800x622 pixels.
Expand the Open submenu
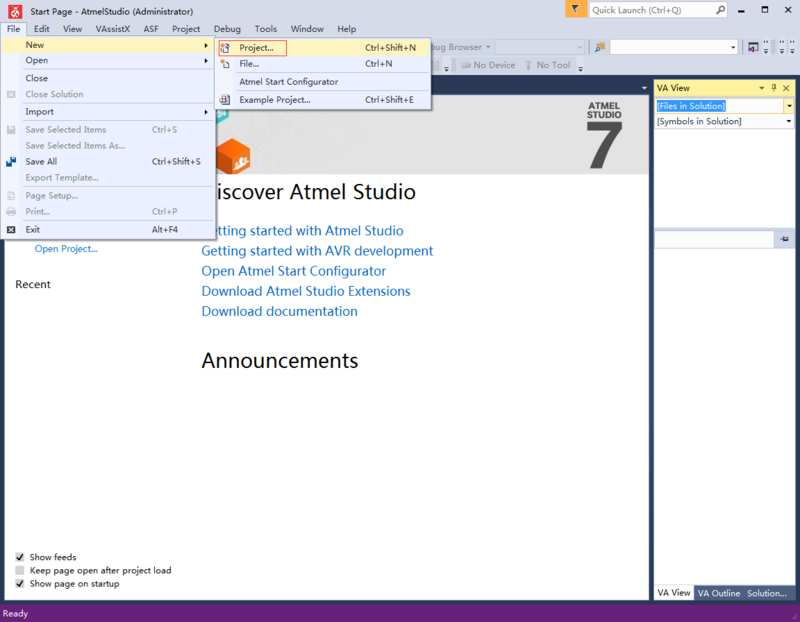click(x=108, y=60)
